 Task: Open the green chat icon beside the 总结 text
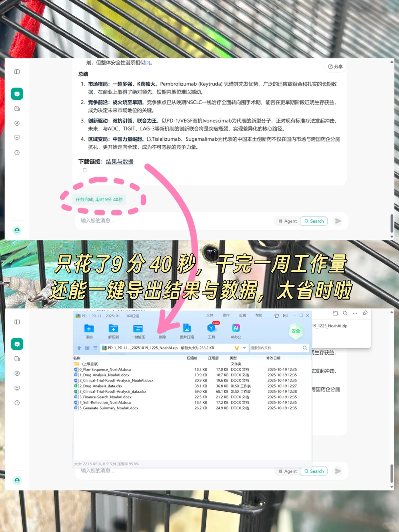17,94
